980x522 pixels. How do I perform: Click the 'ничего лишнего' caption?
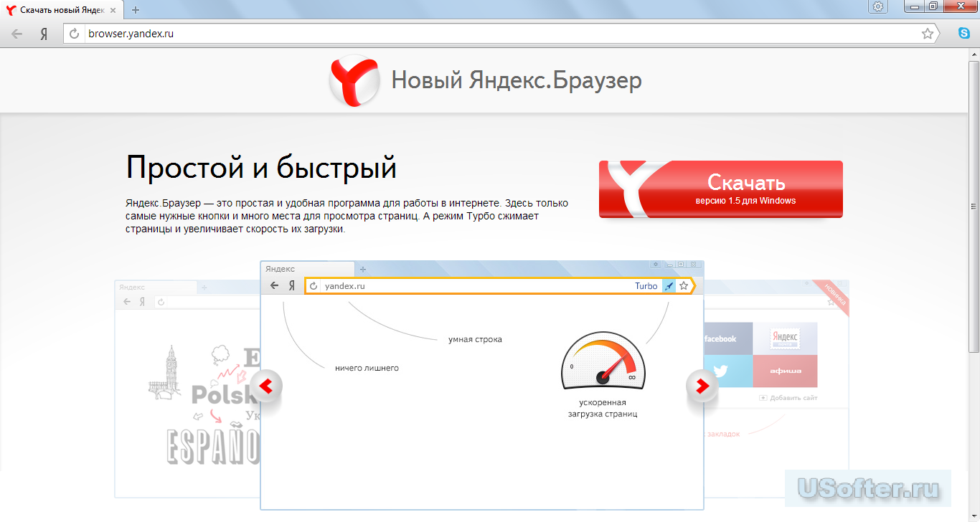coord(367,368)
